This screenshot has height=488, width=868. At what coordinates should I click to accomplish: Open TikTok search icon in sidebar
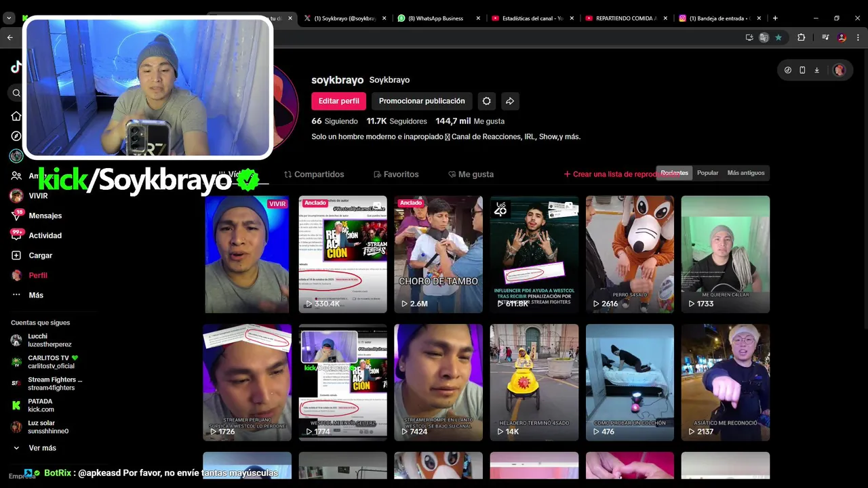coord(16,93)
